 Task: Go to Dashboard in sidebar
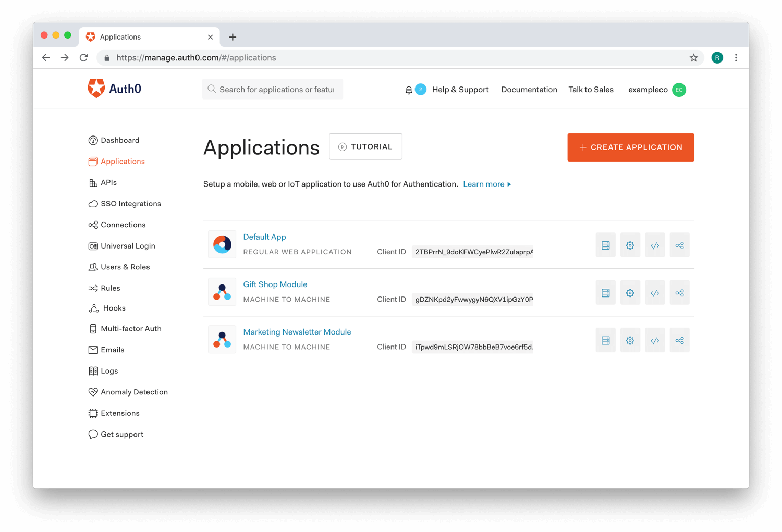(114, 140)
